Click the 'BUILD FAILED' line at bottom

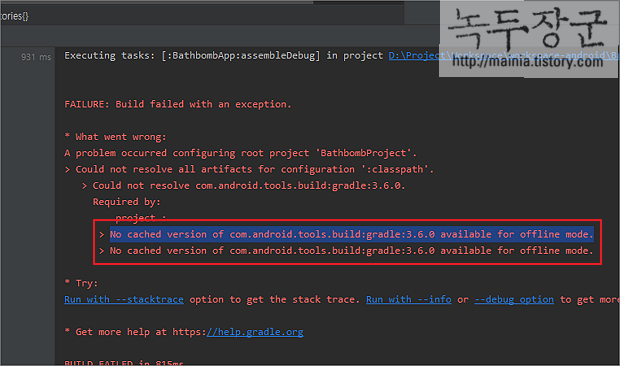[124, 362]
